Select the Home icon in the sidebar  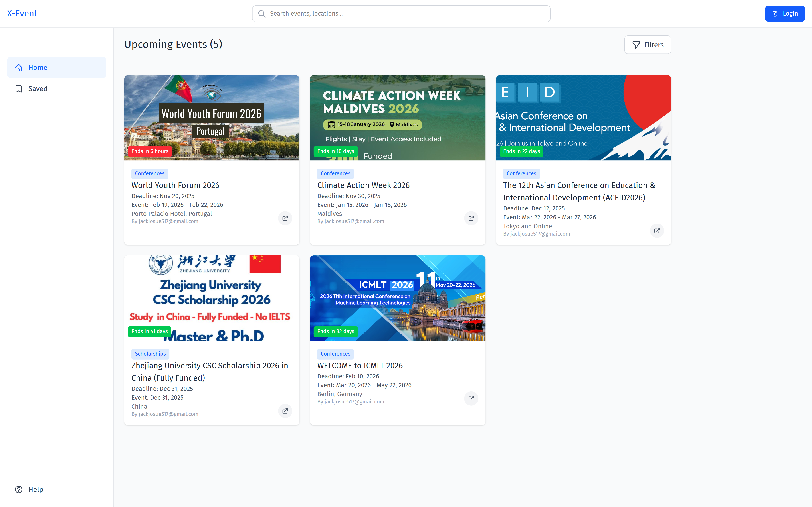18,67
